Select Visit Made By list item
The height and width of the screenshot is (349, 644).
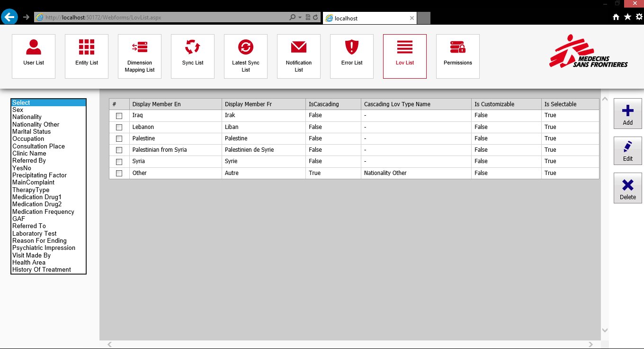pyautogui.click(x=48, y=255)
